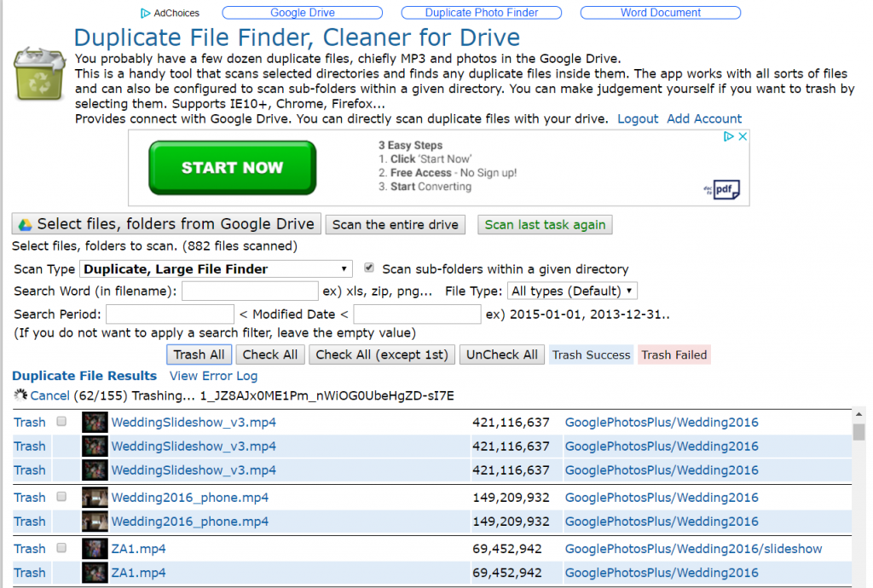Click the UnCheck All button

coord(502,355)
